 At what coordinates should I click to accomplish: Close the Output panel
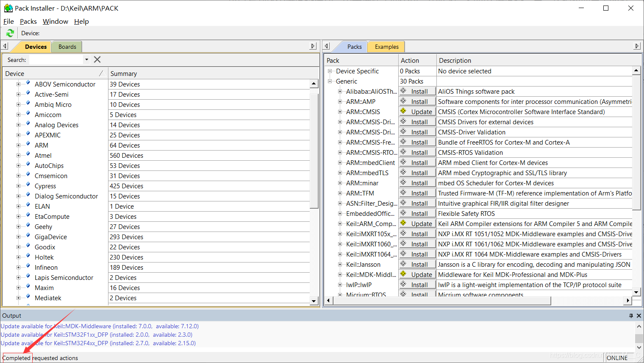pyautogui.click(x=639, y=316)
